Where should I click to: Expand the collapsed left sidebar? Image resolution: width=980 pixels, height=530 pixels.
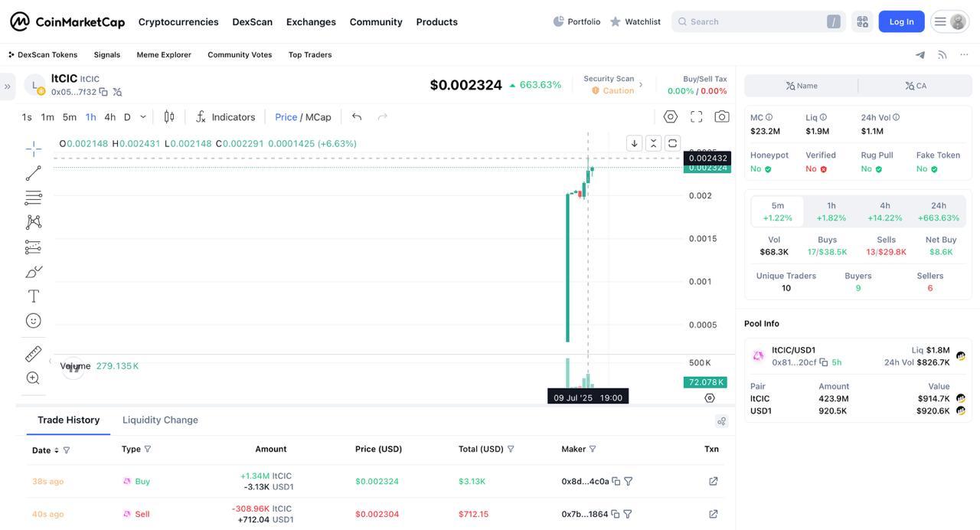[x=7, y=87]
